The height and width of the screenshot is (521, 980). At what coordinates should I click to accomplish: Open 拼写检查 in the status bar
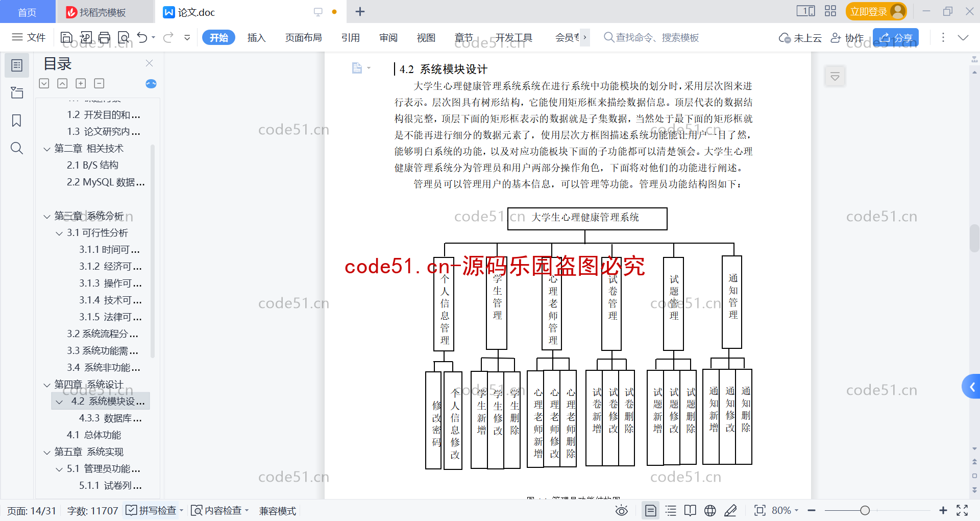coord(154,510)
